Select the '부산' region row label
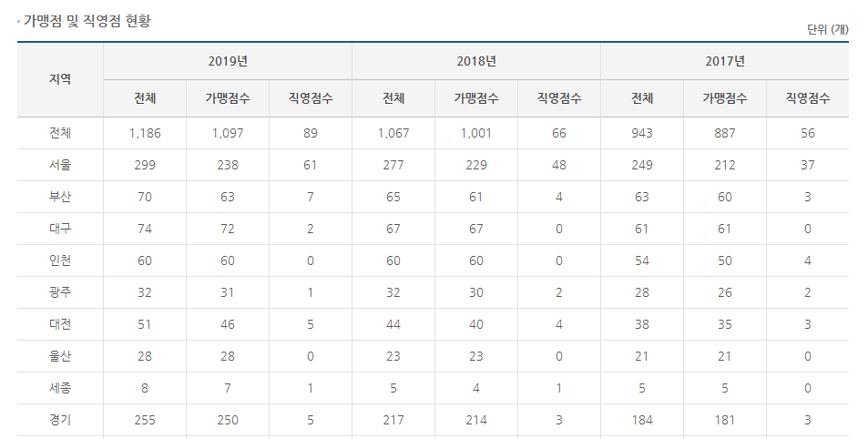The height and width of the screenshot is (439, 868). point(60,197)
